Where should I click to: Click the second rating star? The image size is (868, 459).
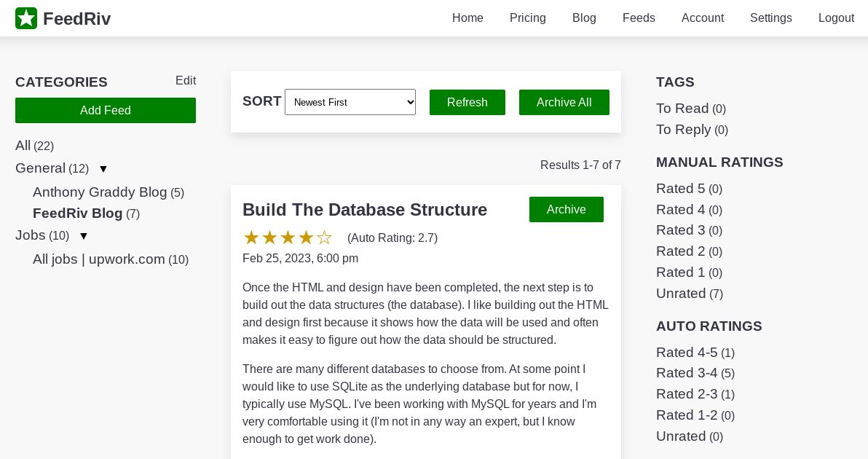click(269, 238)
